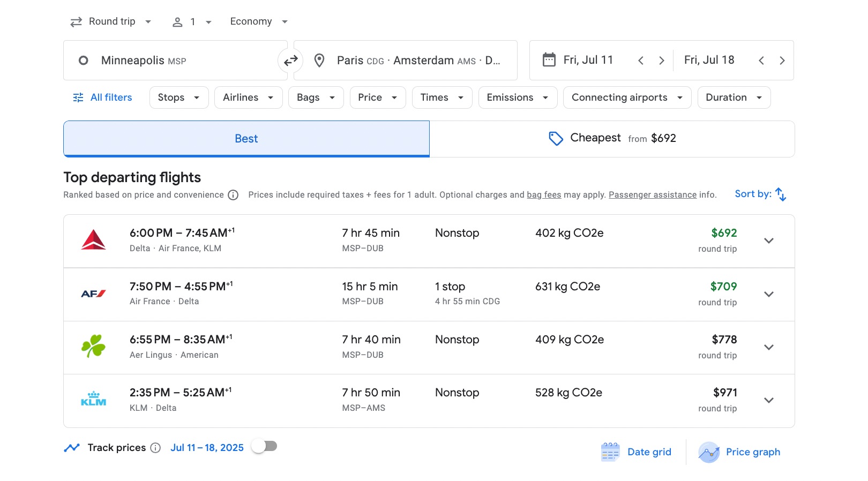868x481 pixels.
Task: Click the Sort by arrows icon
Action: (781, 194)
